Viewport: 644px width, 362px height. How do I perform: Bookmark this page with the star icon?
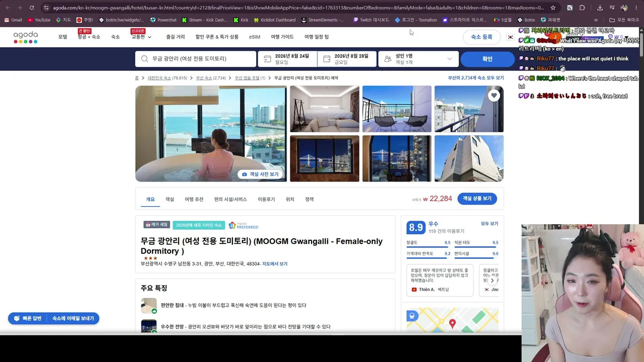coord(553,8)
